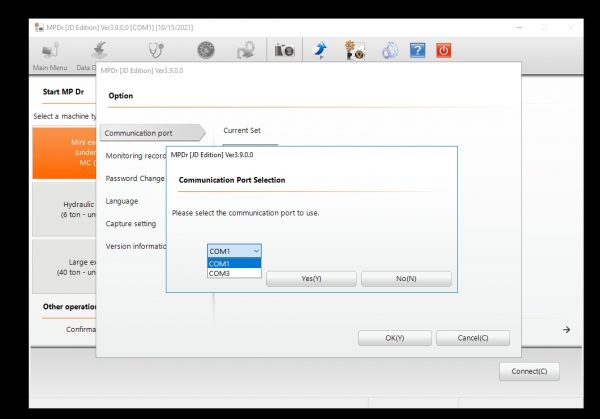Click the MPDr app icon in title bar
Screen dimensions: 600x419
click(x=39, y=27)
